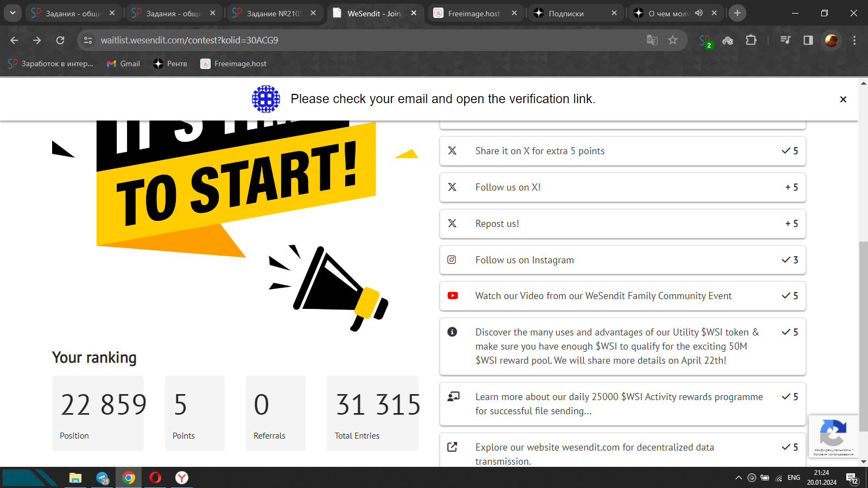The image size is (868, 488).
Task: Open Заработок в интер... bookmark
Action: (50, 64)
